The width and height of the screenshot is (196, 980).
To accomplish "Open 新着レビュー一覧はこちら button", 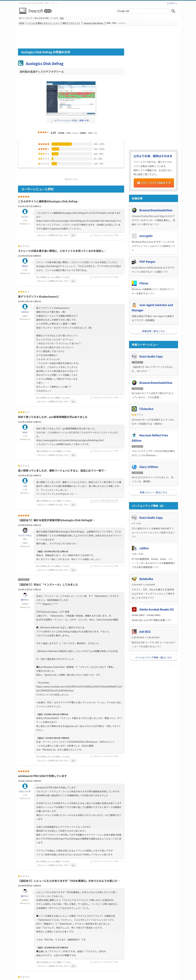I will click(x=153, y=493).
